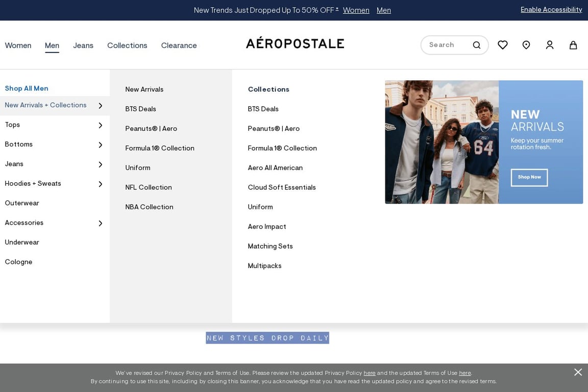Open the Women top navigation menu

18,45
